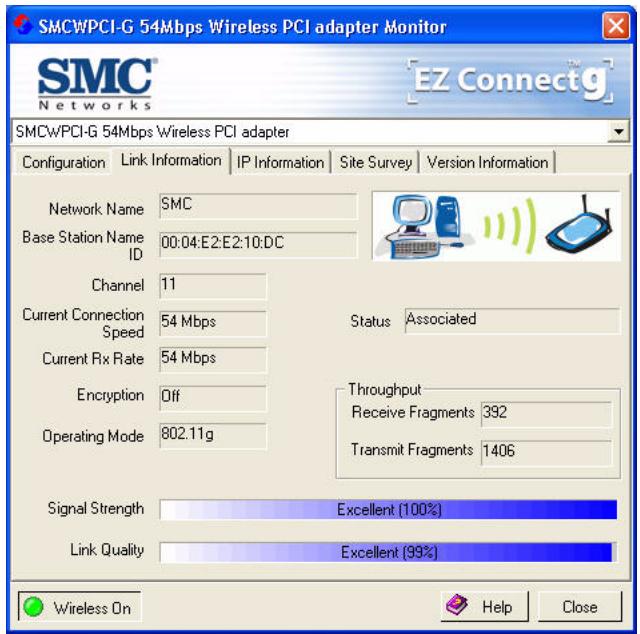Image resolution: width=640 pixels, height=634 pixels.
Task: Click the window title bar text
Action: pos(242,27)
